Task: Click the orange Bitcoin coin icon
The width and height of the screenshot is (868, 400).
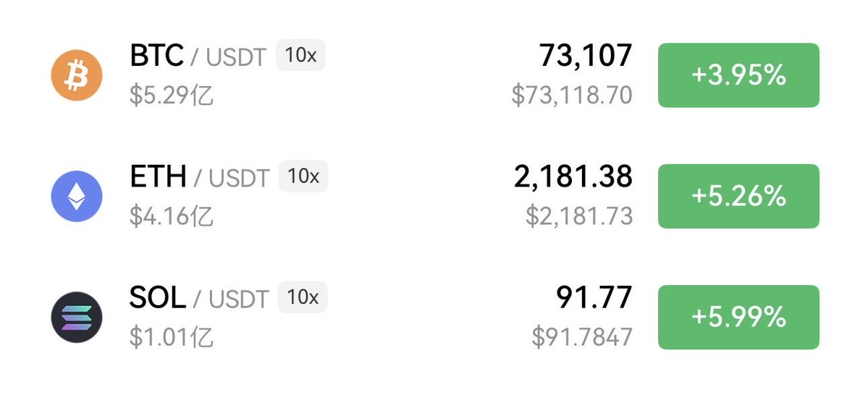Action: pyautogui.click(x=76, y=75)
